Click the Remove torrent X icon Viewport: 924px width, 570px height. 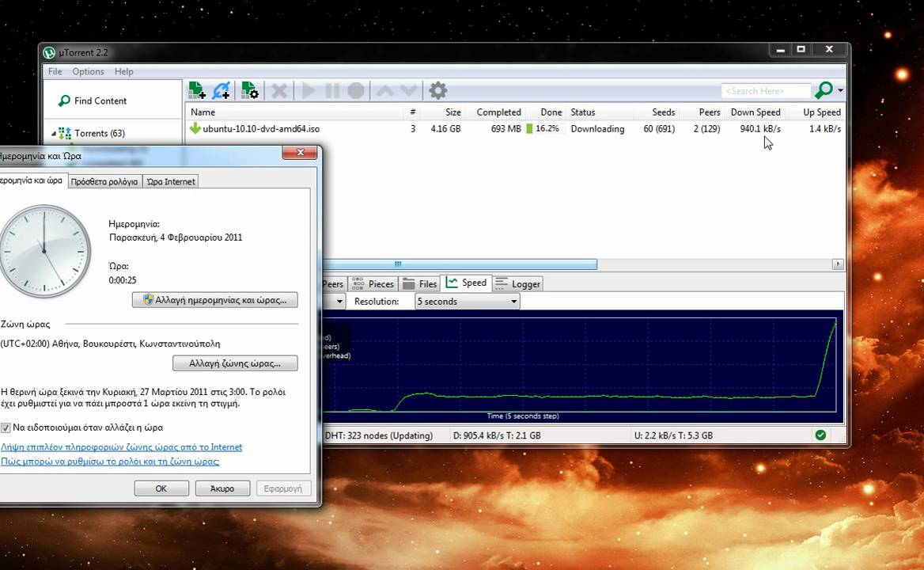(x=279, y=91)
